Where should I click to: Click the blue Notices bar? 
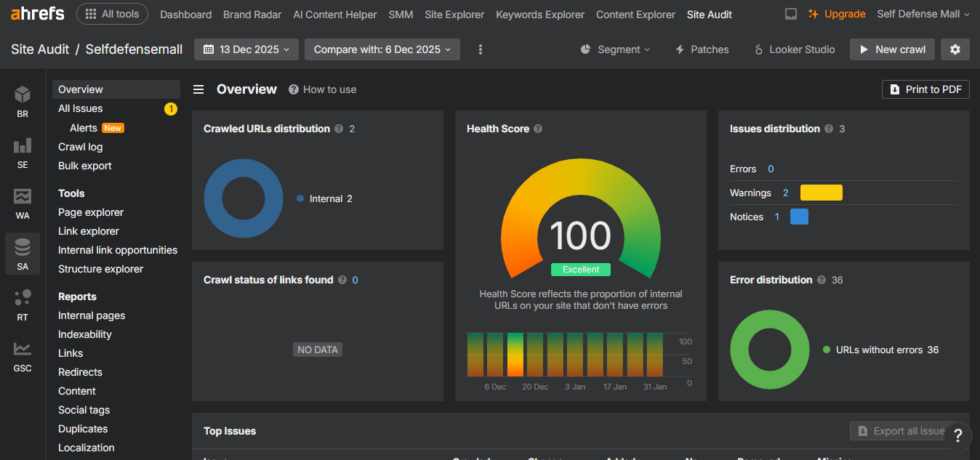[x=799, y=217]
